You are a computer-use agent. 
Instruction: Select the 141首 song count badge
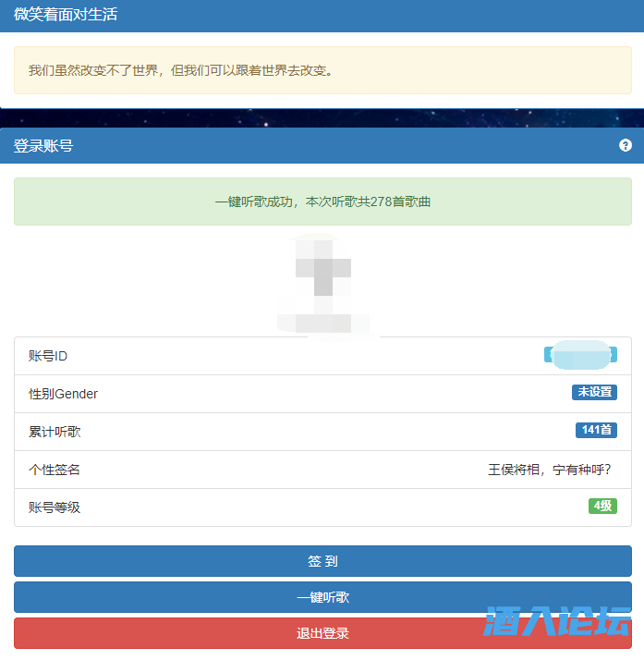596,430
